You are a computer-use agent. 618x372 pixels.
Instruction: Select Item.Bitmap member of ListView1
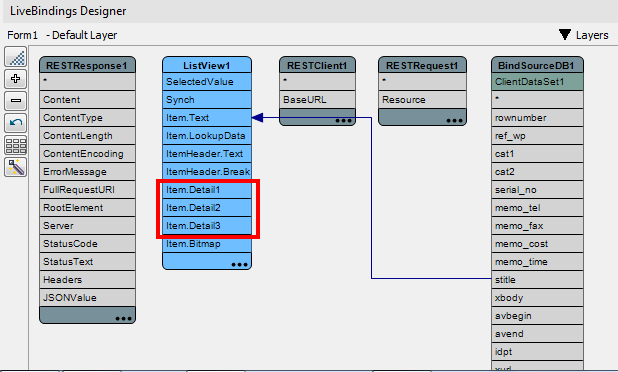(207, 244)
